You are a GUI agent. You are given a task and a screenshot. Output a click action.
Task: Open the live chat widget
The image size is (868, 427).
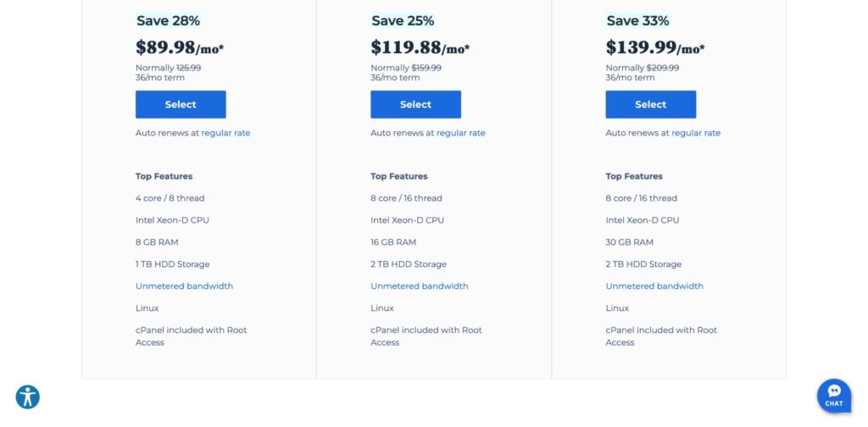click(833, 395)
